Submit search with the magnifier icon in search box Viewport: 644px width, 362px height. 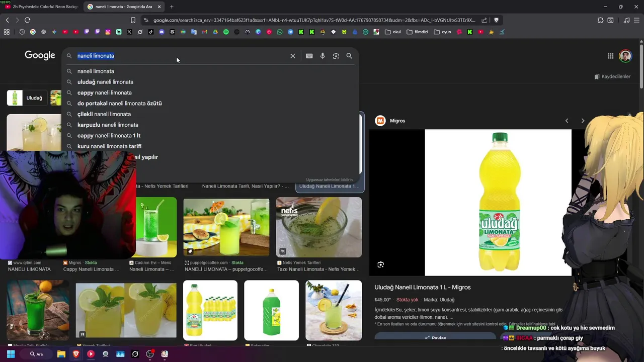(x=349, y=56)
